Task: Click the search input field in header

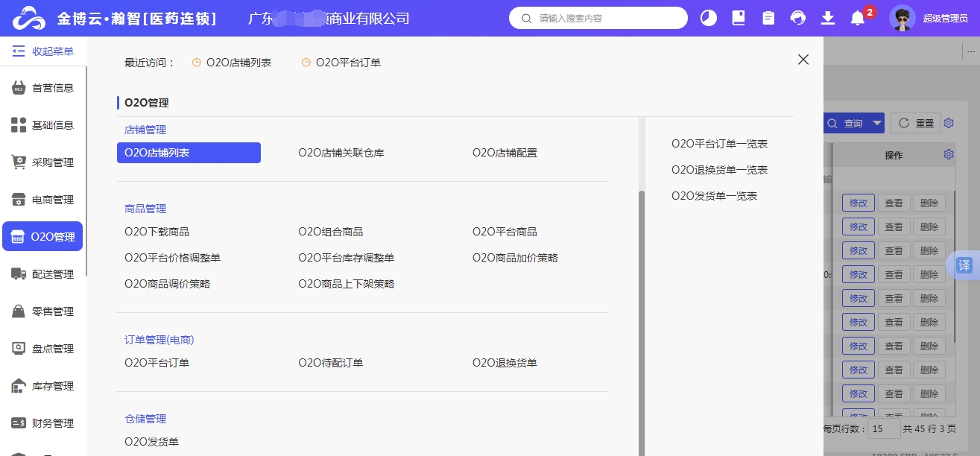Action: pyautogui.click(x=604, y=18)
